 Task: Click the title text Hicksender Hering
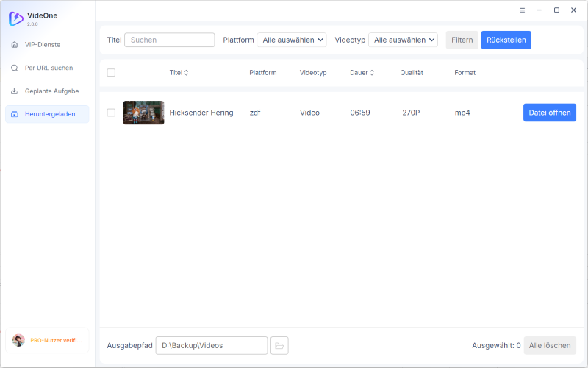[x=201, y=113]
